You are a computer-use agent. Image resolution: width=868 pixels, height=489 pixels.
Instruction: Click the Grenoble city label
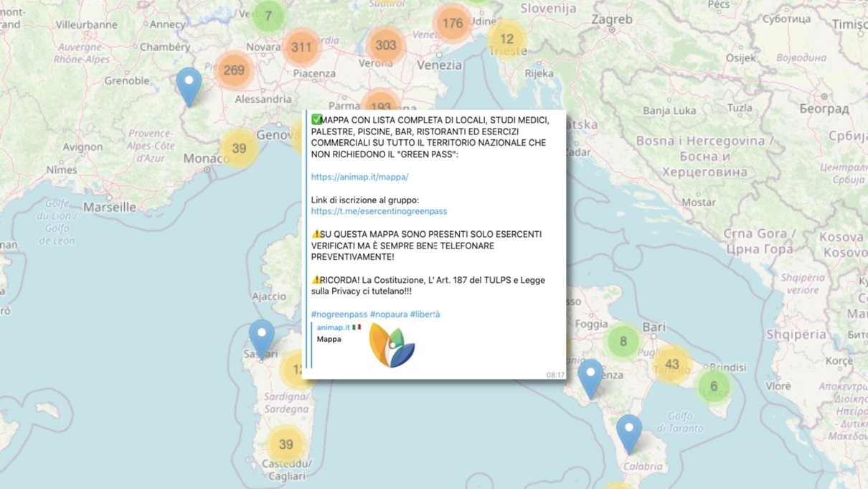click(126, 81)
